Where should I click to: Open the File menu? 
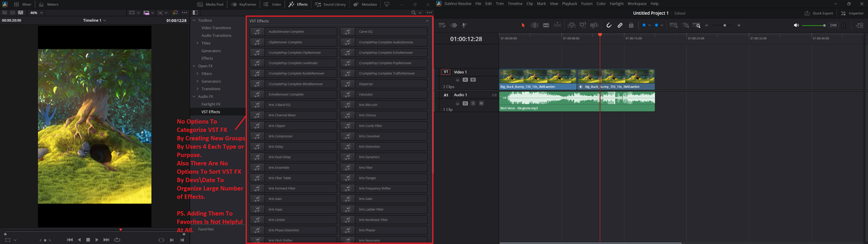478,4
